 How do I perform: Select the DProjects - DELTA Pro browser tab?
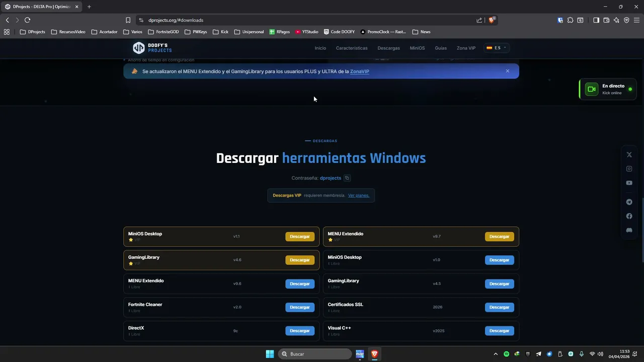tap(41, 7)
